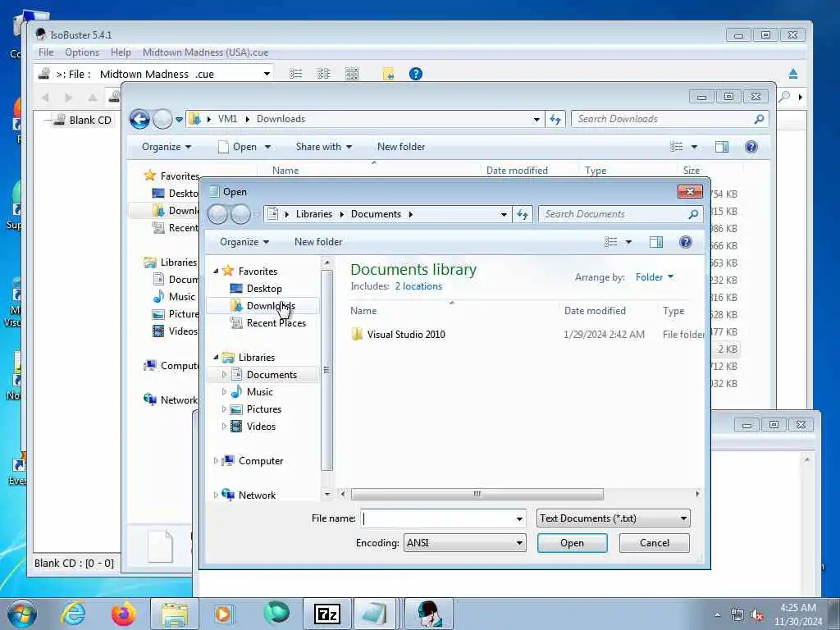Expand the IsoBuster file selection dropdown
This screenshot has width=840, height=630.
pyautogui.click(x=267, y=74)
